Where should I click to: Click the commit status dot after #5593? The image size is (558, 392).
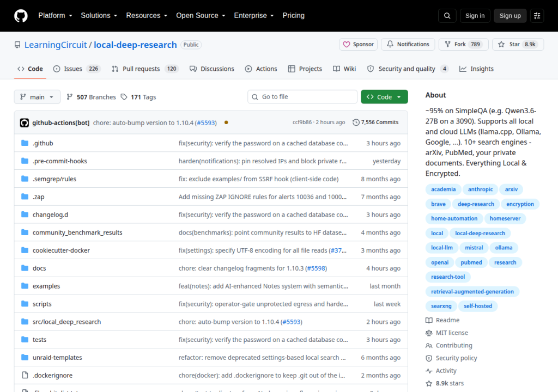pos(226,122)
